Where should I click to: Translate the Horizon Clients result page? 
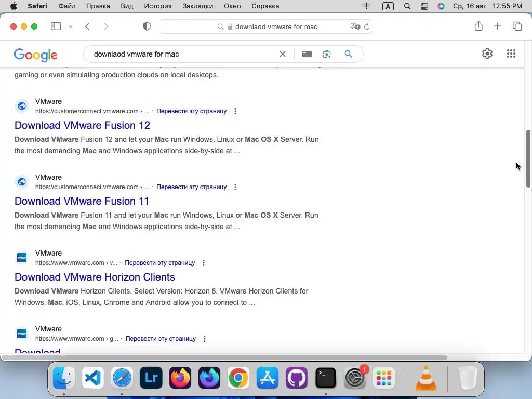click(160, 262)
